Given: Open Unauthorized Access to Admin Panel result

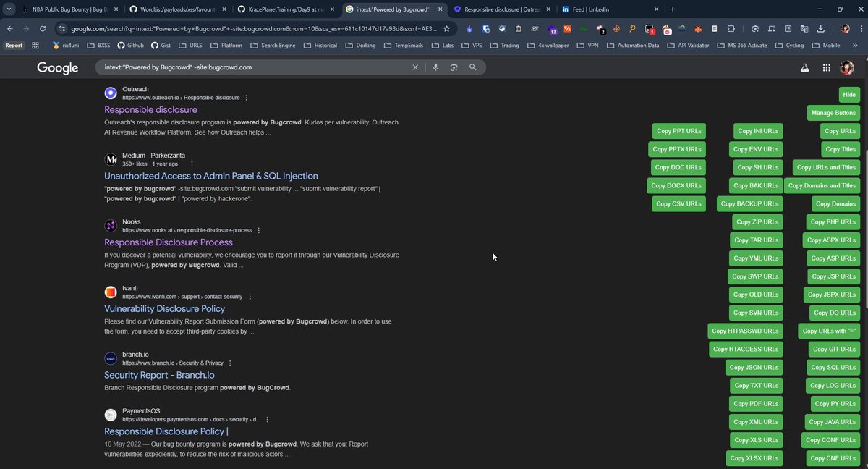Looking at the screenshot, I should click(211, 176).
